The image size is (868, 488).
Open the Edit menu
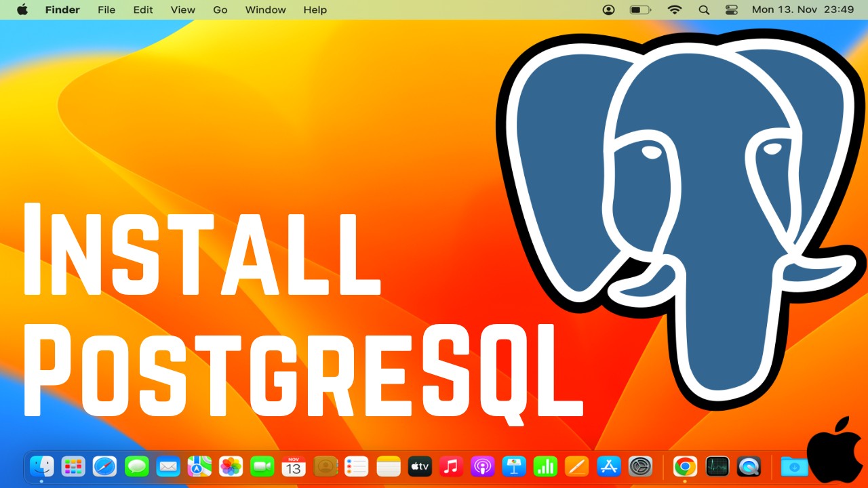pos(143,9)
